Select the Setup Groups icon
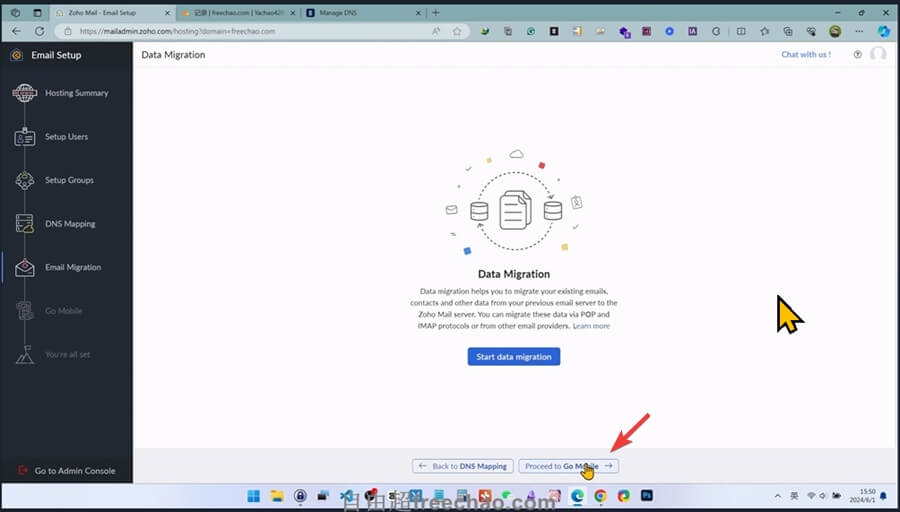 pos(25,180)
